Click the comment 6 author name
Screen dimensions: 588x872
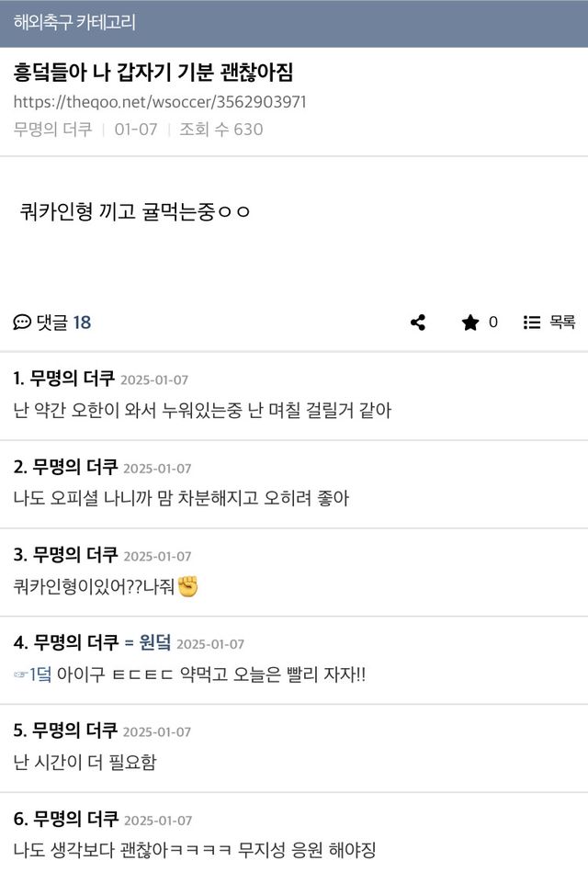[75, 819]
